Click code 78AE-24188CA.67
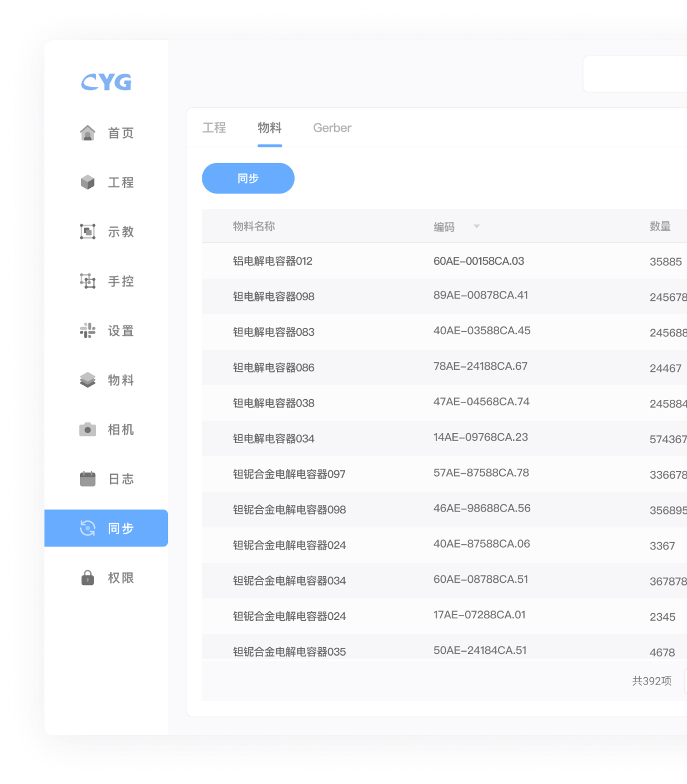The height and width of the screenshot is (784, 687). tap(480, 366)
